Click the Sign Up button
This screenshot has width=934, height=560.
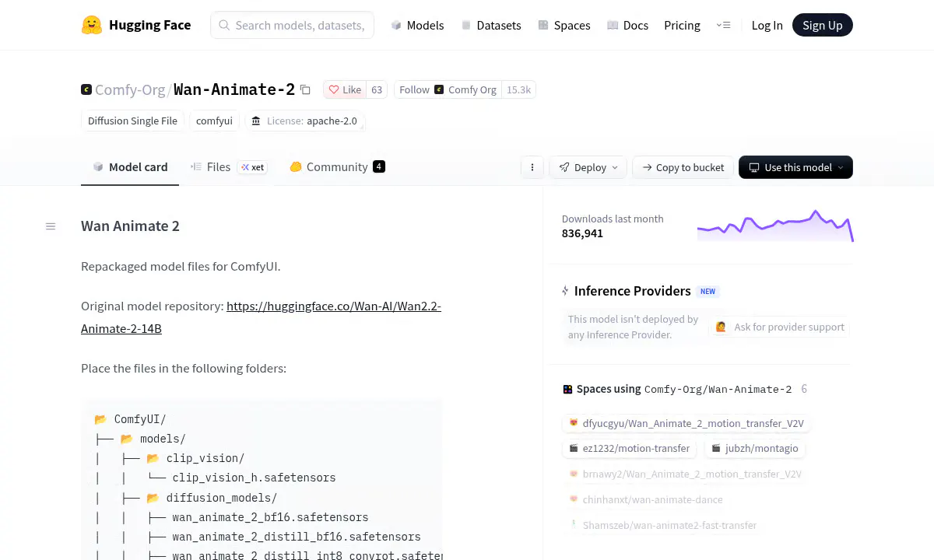823,25
